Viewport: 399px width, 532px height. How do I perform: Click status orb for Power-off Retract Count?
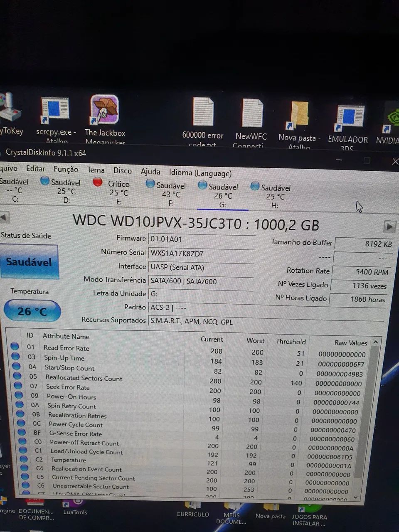coord(23,441)
